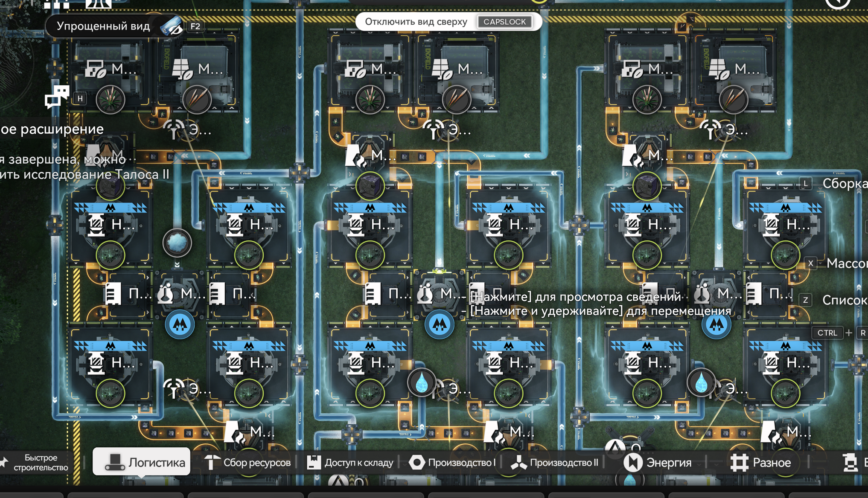Viewport: 868px width, 498px height.
Task: Click the leftmost blue round M icon
Action: (180, 324)
